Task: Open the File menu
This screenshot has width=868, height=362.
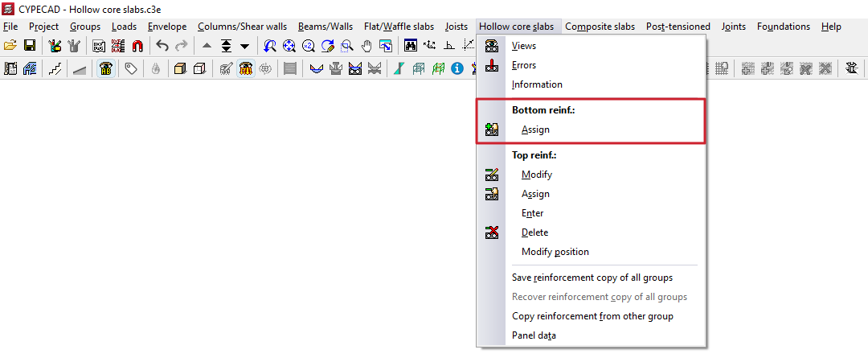Action: [10, 27]
